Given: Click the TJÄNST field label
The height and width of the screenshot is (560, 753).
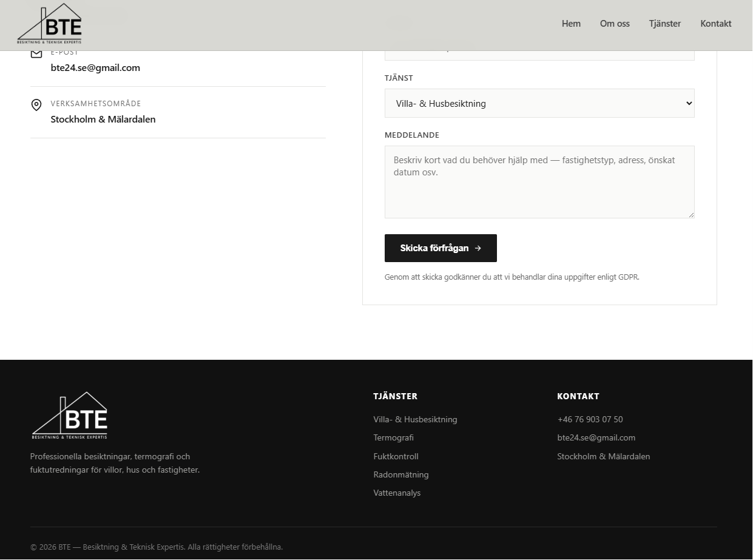Looking at the screenshot, I should [399, 78].
